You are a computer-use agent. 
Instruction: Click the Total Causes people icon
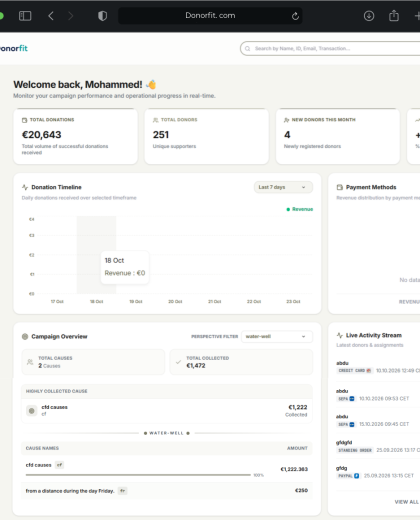click(30, 362)
